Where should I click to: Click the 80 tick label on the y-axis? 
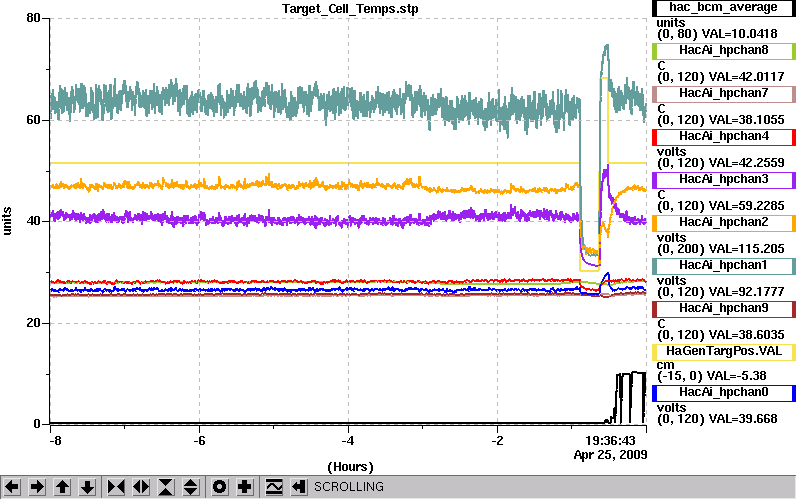click(x=33, y=18)
